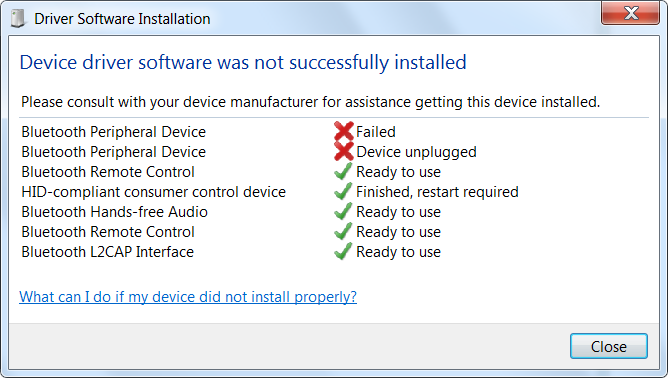The image size is (668, 378).
Task: Select the first Bluetooth Peripheral Device entry
Action: pos(114,132)
